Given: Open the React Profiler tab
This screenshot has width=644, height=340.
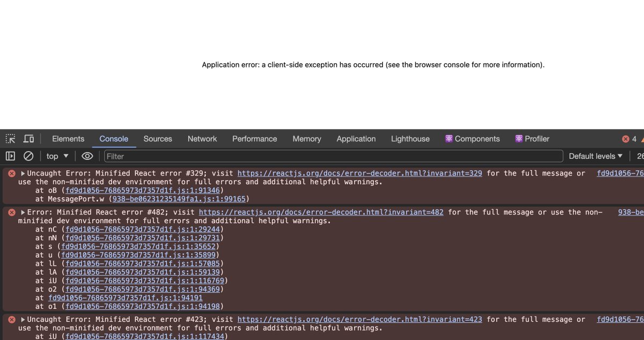Looking at the screenshot, I should [532, 139].
